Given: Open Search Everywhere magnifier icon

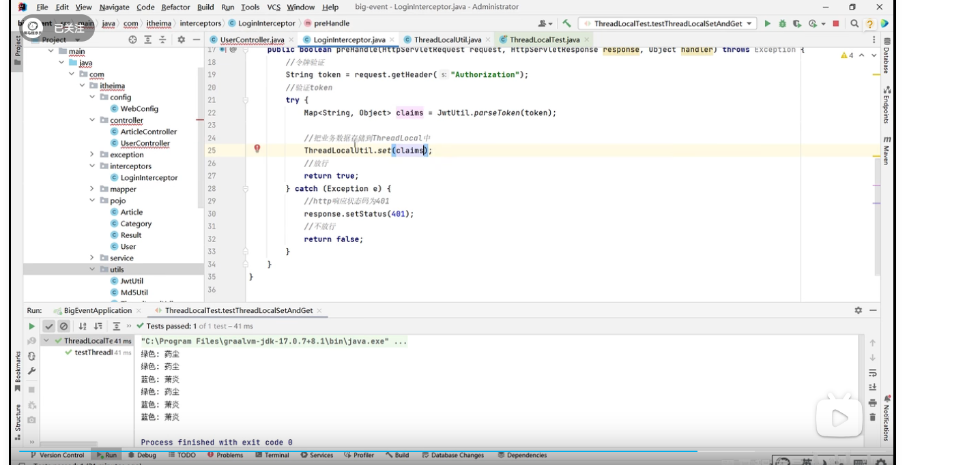Looking at the screenshot, I should pyautogui.click(x=854, y=24).
